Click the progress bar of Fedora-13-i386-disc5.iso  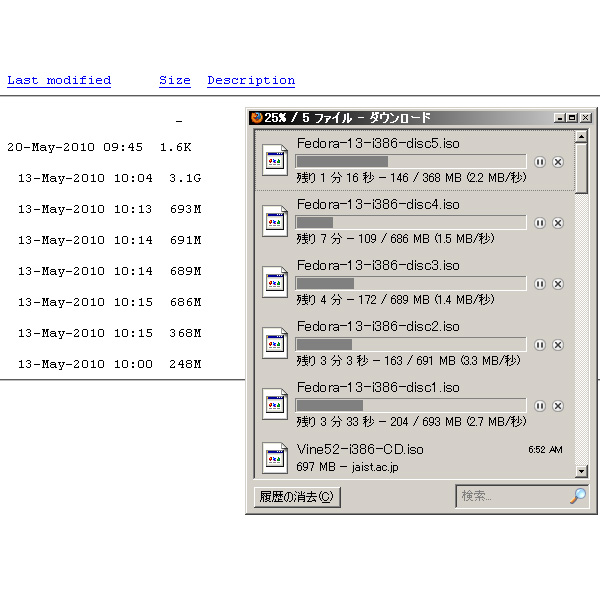411,161
